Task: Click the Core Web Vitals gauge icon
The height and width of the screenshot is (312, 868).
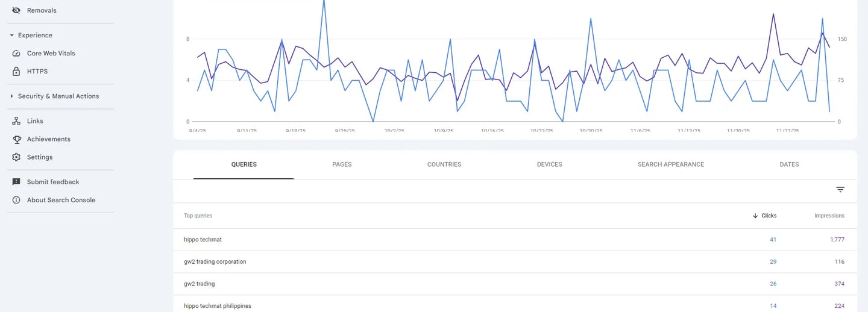Action: [x=16, y=53]
